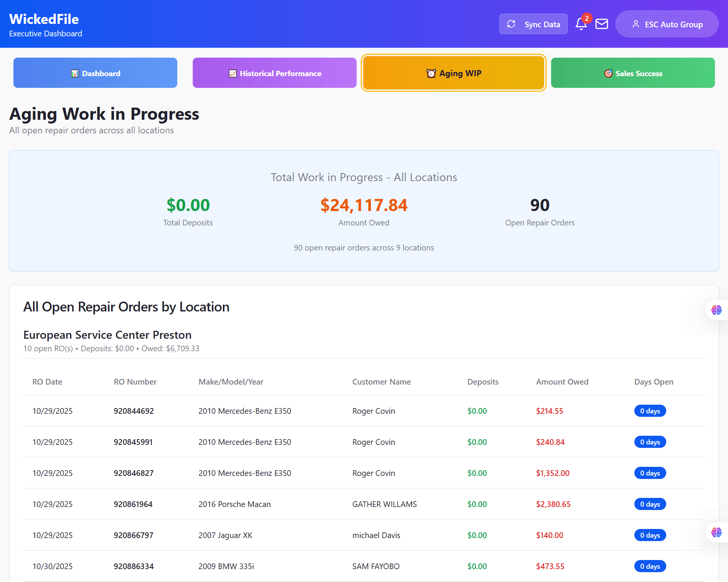Click the bar chart Dashboard icon

pyautogui.click(x=75, y=74)
